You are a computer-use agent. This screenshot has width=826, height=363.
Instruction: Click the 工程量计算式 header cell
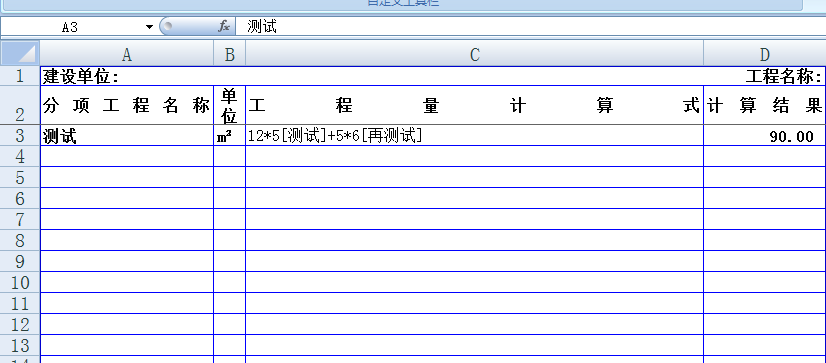475,105
